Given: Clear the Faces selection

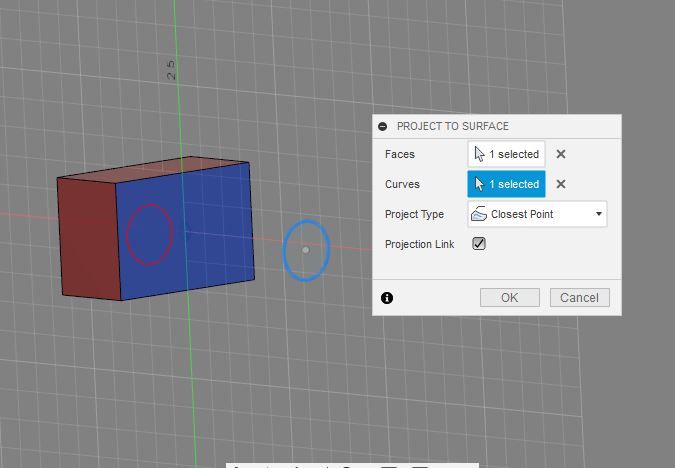Looking at the screenshot, I should (560, 154).
